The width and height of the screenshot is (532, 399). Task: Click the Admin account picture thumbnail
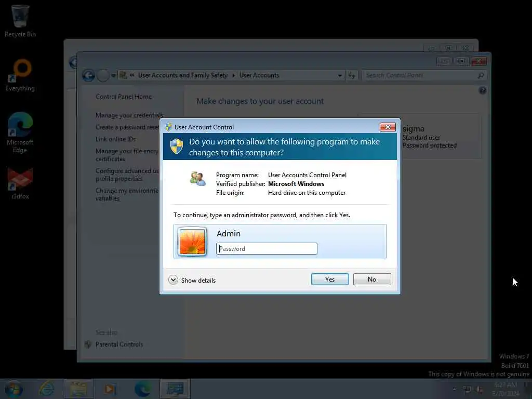pyautogui.click(x=192, y=241)
